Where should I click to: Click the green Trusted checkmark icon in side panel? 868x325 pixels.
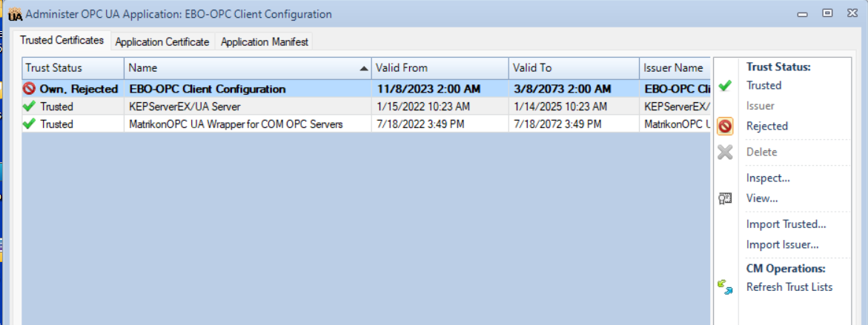coord(725,86)
